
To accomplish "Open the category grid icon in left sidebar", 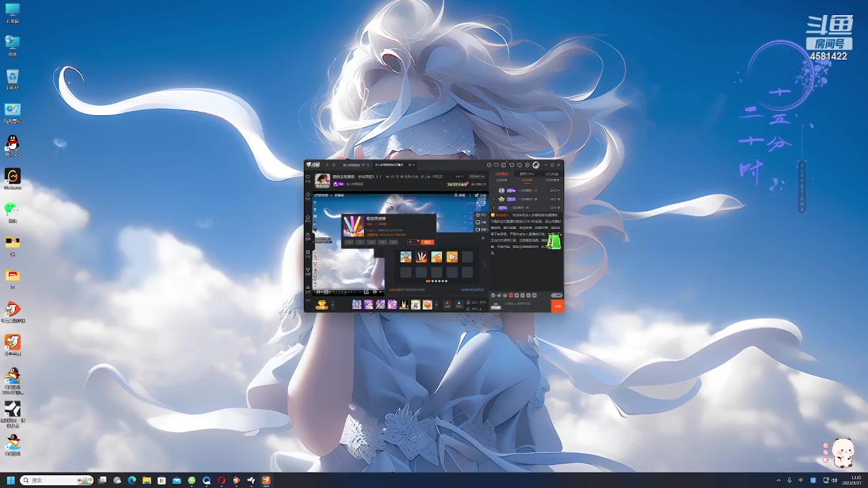I will click(x=308, y=253).
